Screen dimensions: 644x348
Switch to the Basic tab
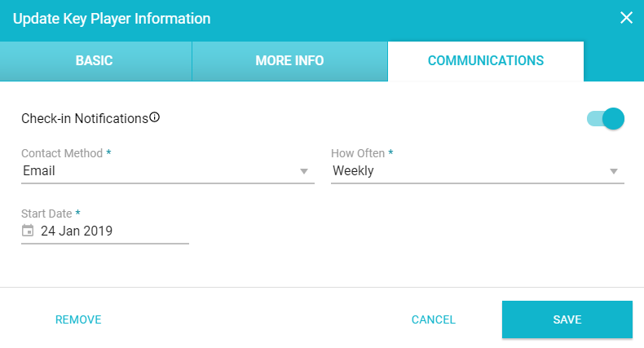click(95, 61)
